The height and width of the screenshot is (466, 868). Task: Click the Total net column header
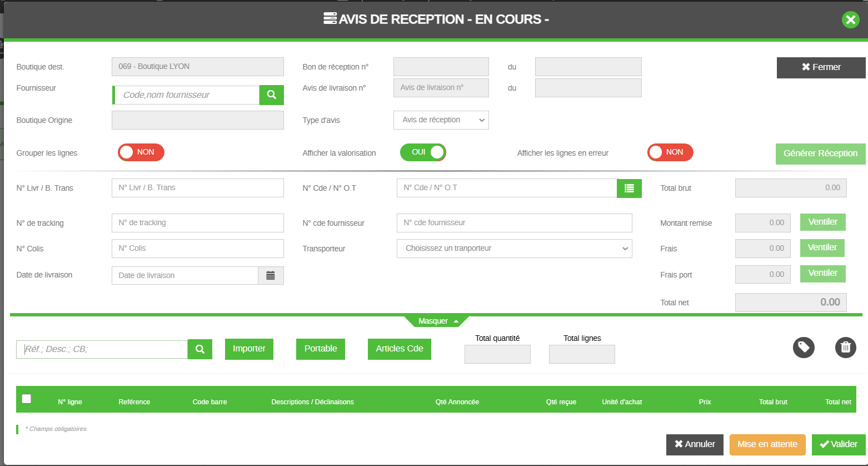coord(839,402)
